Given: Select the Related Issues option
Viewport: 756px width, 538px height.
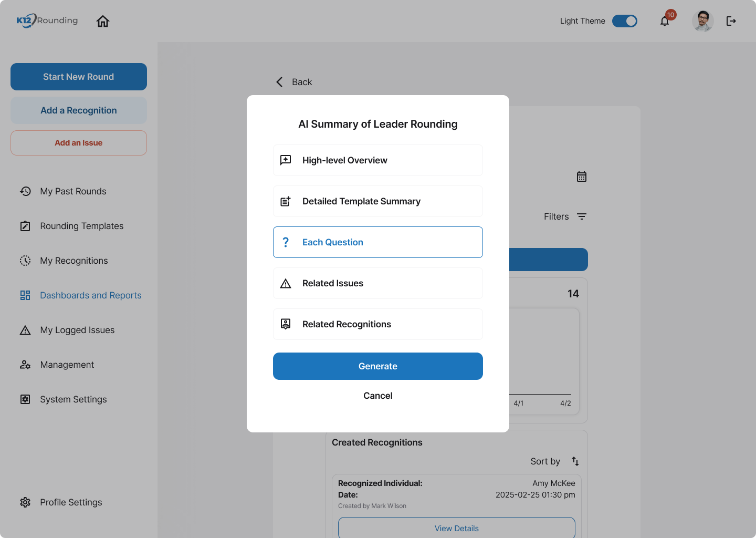Looking at the screenshot, I should [378, 283].
